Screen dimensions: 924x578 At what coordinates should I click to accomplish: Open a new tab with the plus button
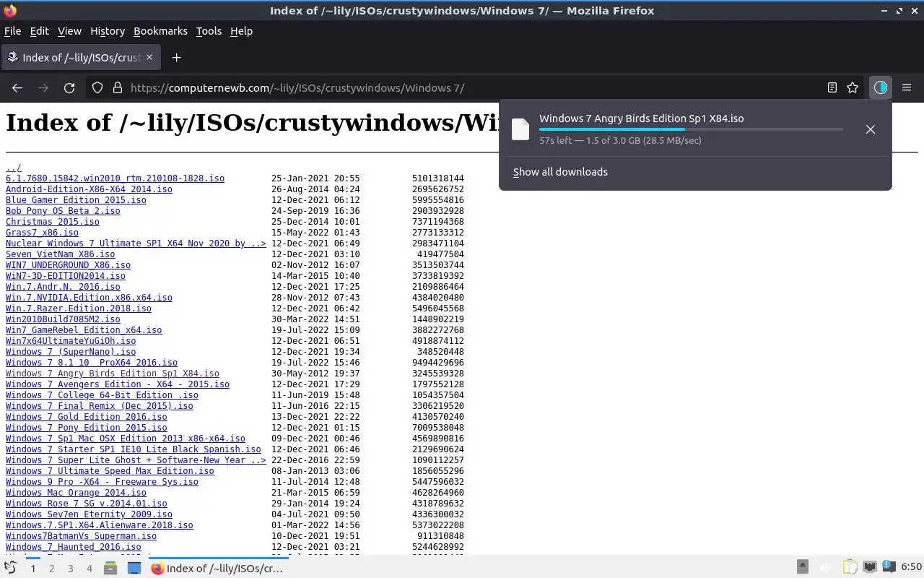[176, 57]
